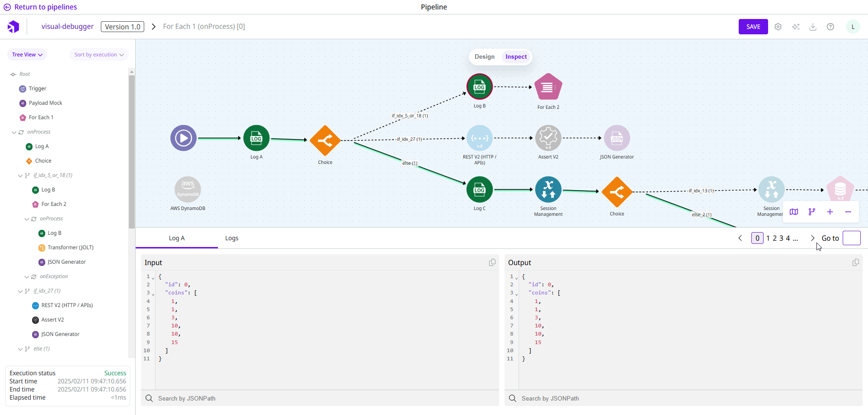Open the Tree View dropdown

pos(27,55)
